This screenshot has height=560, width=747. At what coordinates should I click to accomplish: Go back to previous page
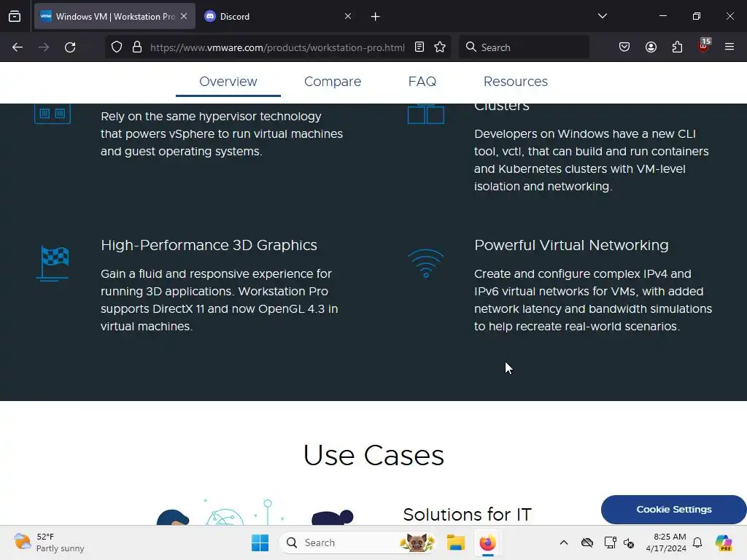18,47
